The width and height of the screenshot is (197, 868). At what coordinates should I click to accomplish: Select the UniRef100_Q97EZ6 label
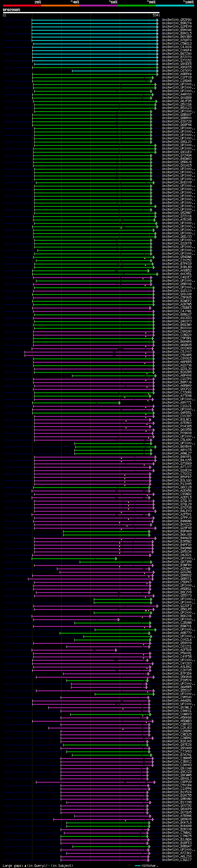(177, 745)
